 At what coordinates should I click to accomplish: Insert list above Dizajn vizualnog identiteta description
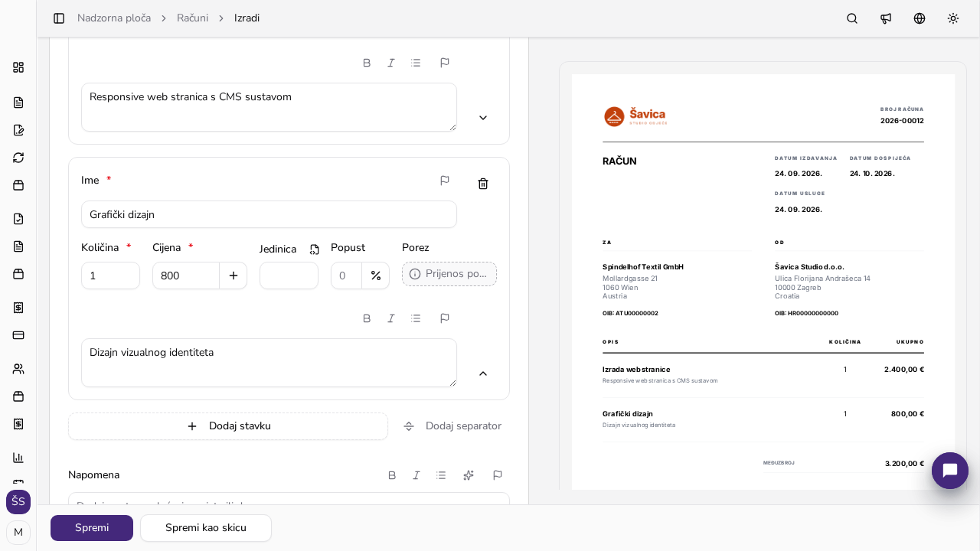point(416,318)
